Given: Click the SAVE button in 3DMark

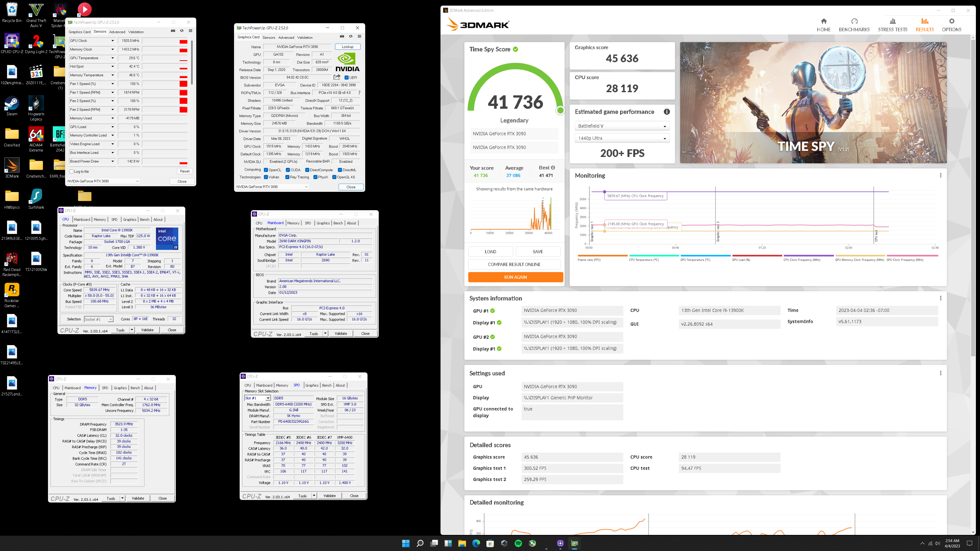Looking at the screenshot, I should point(538,252).
